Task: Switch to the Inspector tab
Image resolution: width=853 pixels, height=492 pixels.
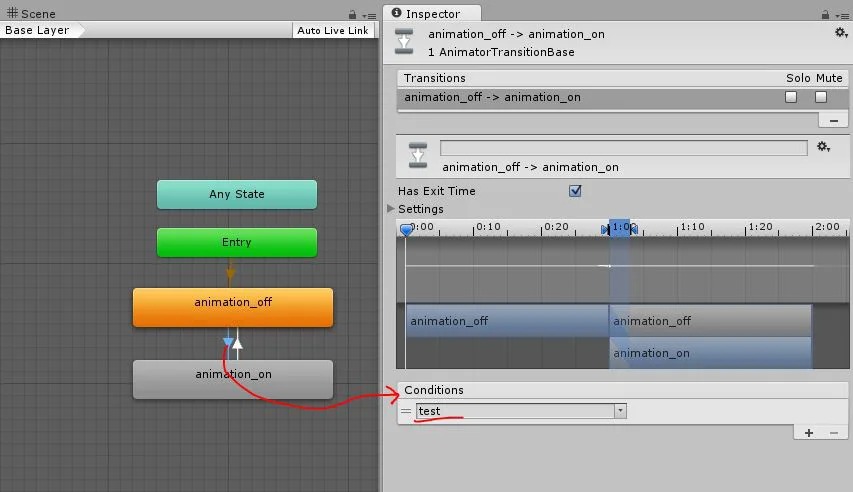Action: click(430, 14)
